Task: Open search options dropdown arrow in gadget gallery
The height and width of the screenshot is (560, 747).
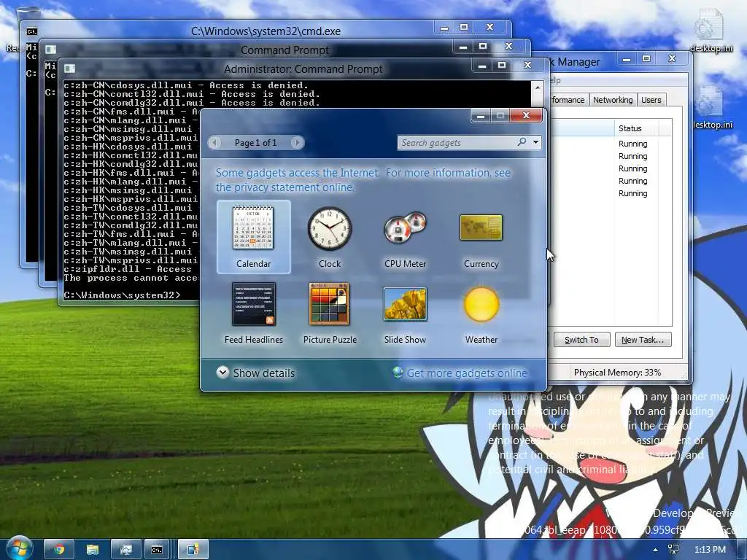Action: pyautogui.click(x=536, y=142)
